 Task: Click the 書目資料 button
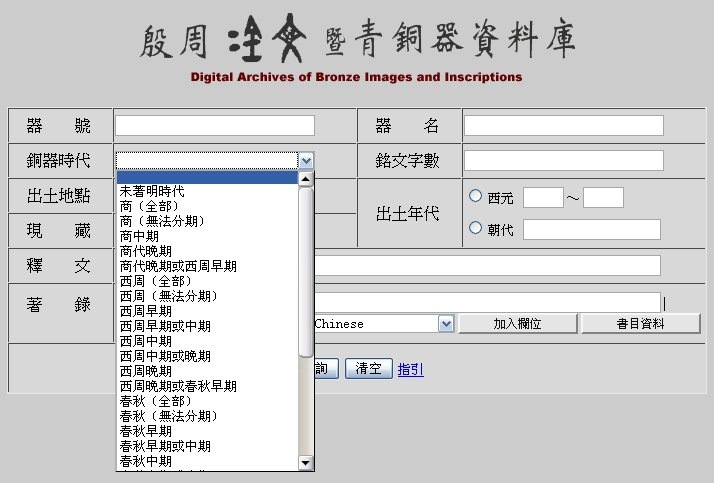[641, 324]
